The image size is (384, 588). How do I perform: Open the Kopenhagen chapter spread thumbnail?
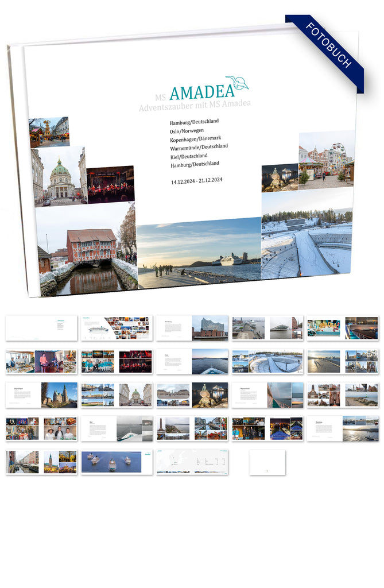click(x=41, y=395)
